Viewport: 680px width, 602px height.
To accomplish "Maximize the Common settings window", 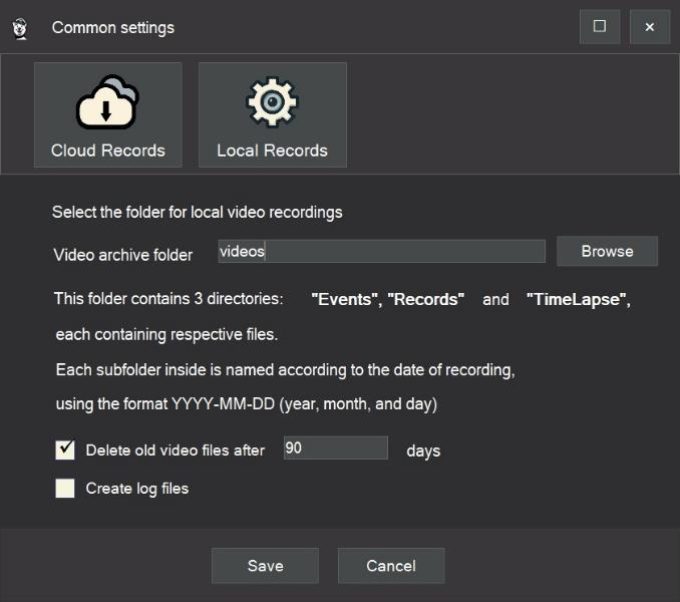I will 600,27.
